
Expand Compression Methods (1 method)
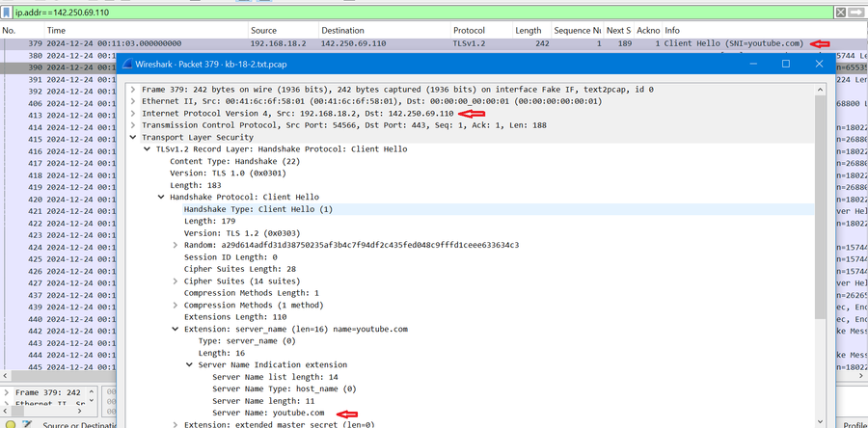(175, 306)
